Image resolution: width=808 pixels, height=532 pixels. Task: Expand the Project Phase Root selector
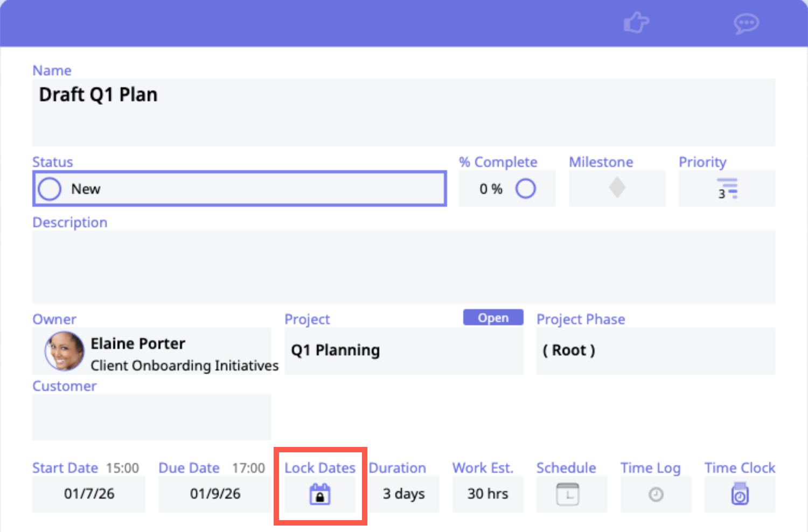click(655, 351)
